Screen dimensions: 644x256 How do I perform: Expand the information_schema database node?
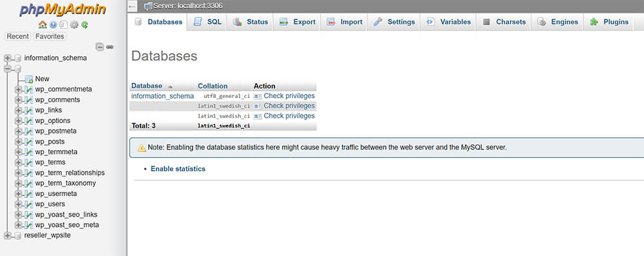click(x=7, y=58)
